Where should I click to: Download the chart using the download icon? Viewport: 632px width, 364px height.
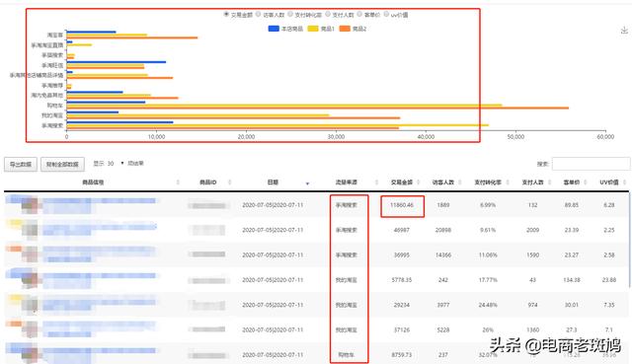coord(624,31)
